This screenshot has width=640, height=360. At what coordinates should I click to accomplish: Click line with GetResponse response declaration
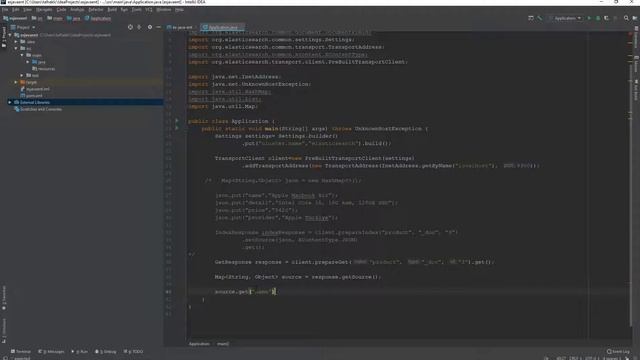click(x=354, y=262)
